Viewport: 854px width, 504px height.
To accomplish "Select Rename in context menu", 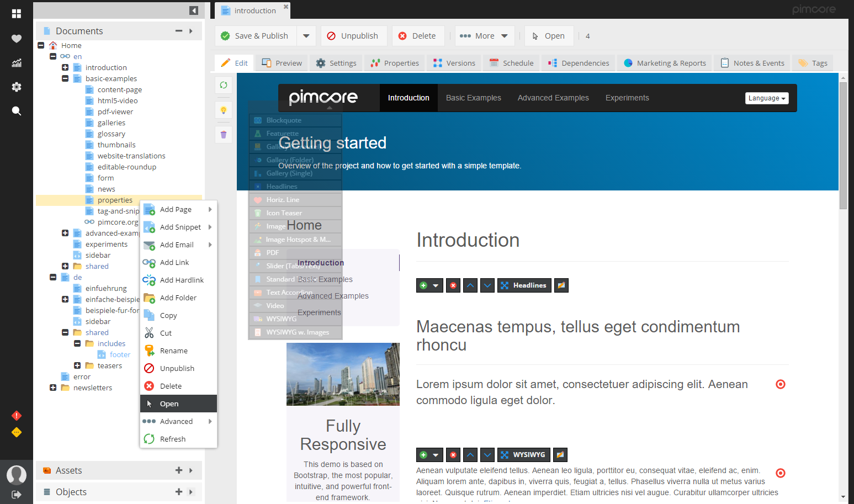I will pyautogui.click(x=178, y=351).
